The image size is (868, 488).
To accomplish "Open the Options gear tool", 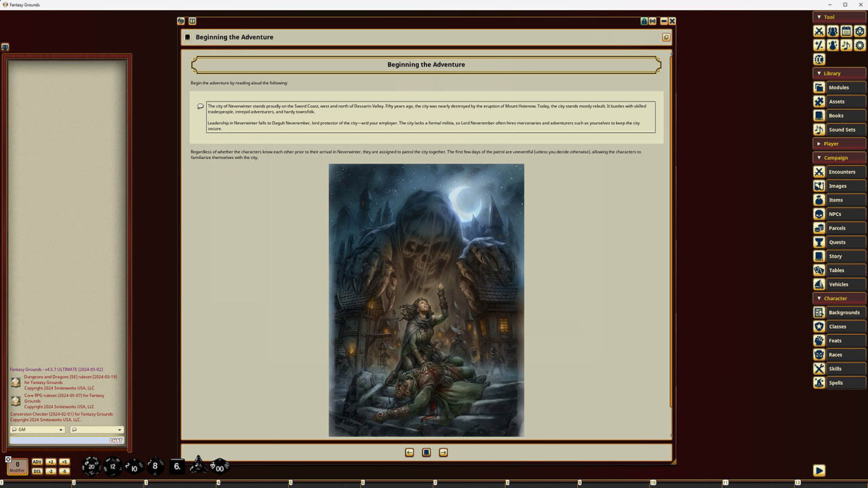I will pyautogui.click(x=860, y=45).
